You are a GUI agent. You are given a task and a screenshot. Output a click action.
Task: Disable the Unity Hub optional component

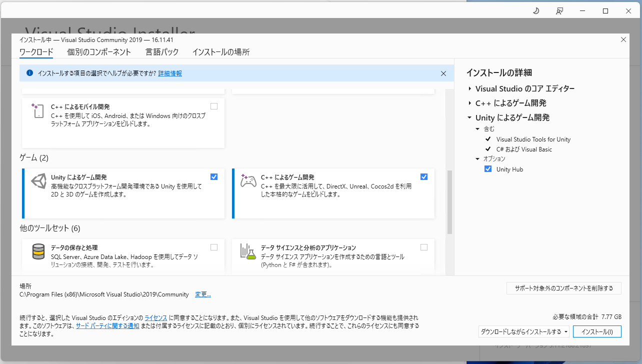click(x=488, y=168)
